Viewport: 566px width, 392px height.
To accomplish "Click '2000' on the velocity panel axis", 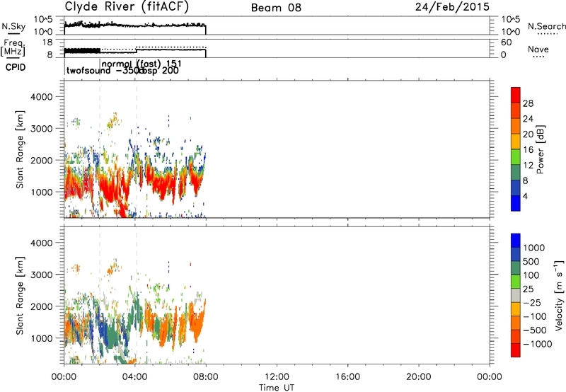I will [x=41, y=306].
